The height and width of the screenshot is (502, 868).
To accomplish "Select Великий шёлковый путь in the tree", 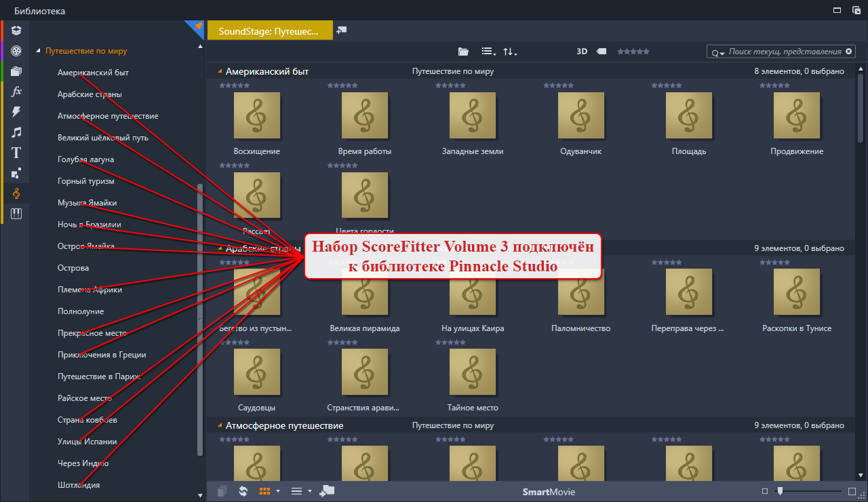I will 103,138.
